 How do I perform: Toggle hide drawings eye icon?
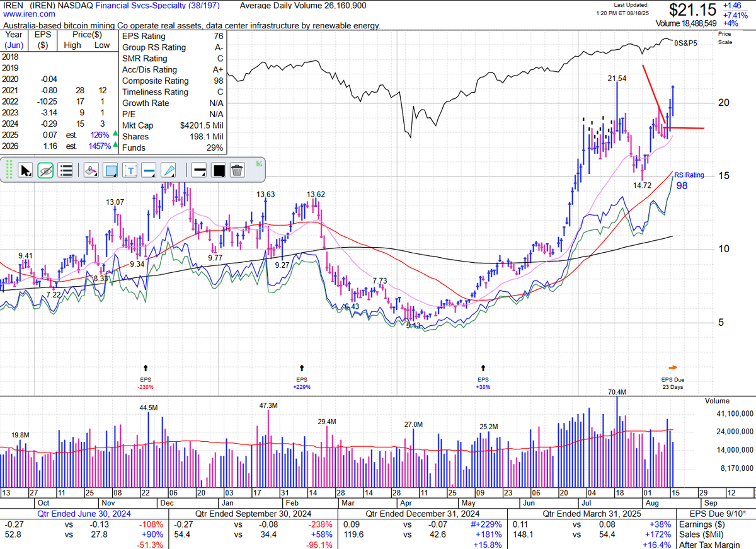(45, 170)
